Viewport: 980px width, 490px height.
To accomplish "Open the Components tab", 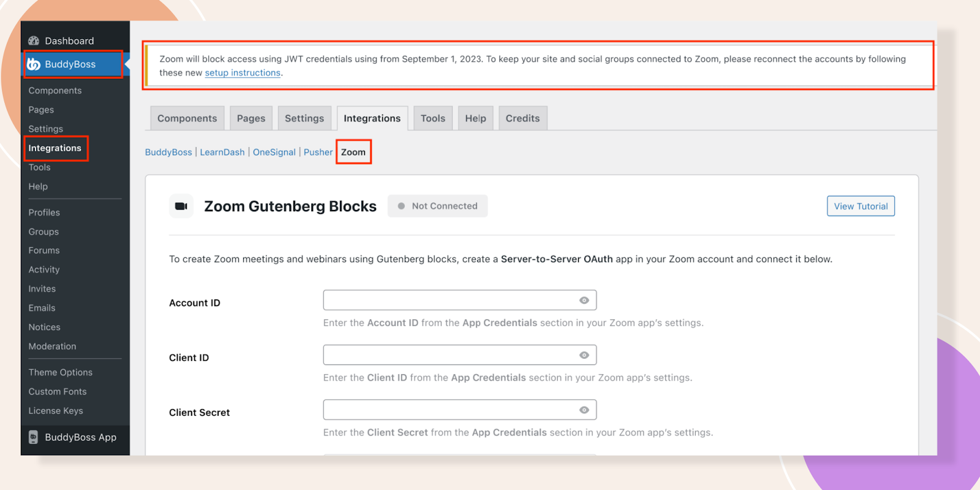I will [x=187, y=118].
